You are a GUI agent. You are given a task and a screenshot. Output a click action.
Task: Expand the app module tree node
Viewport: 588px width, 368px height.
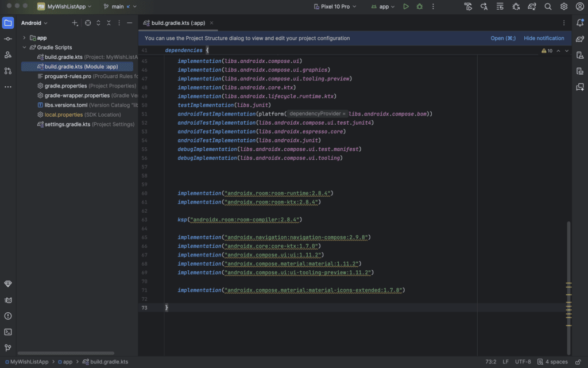[24, 38]
